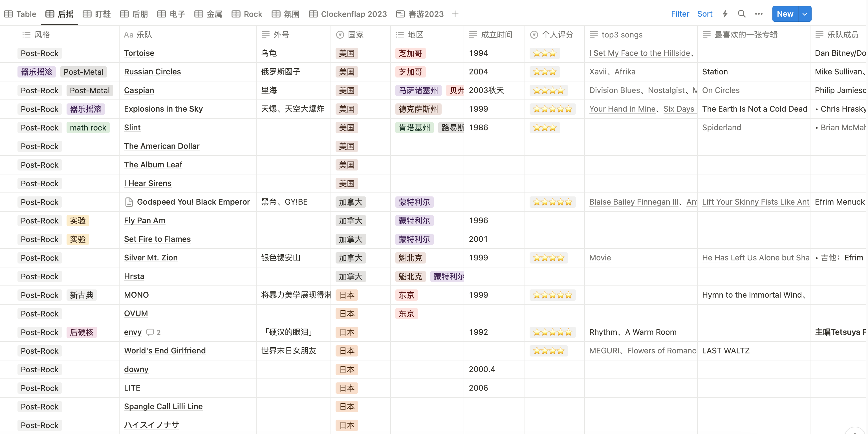Open the top3 songs column header menu

622,35
